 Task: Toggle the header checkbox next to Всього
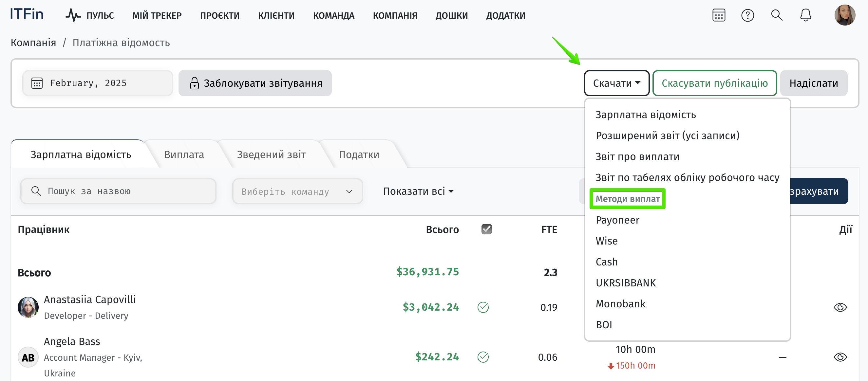(486, 229)
